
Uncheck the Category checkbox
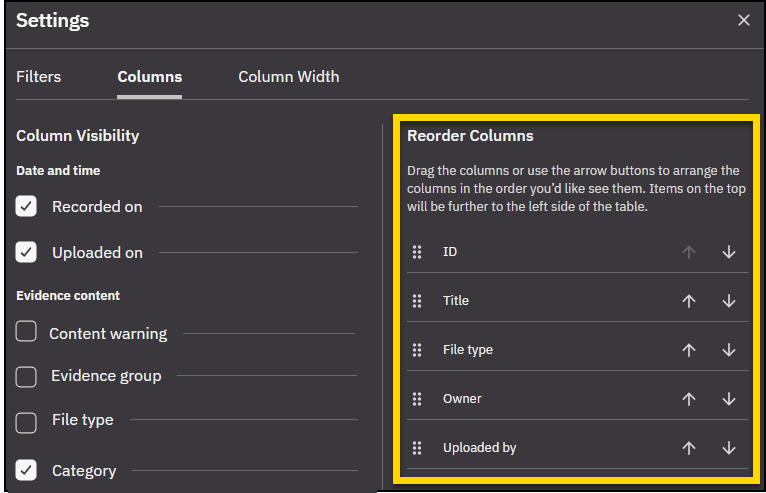coord(27,470)
